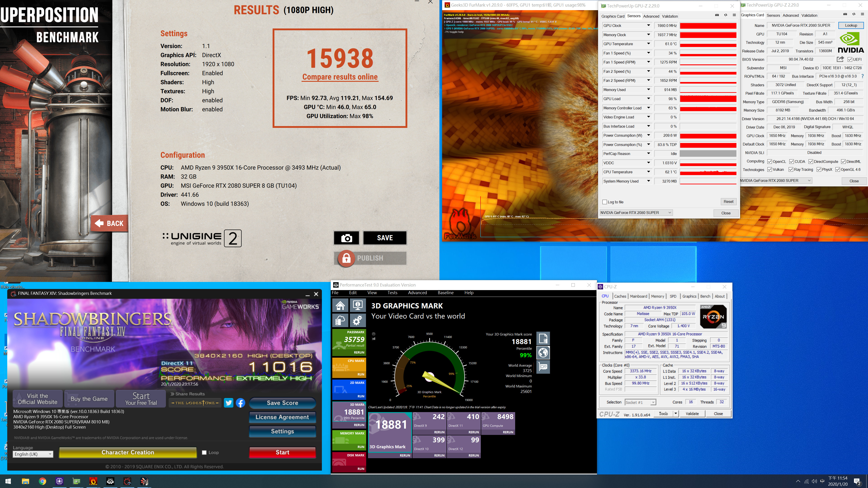Open PerformanceTest system information icon
The image size is (868, 488).
tap(358, 305)
